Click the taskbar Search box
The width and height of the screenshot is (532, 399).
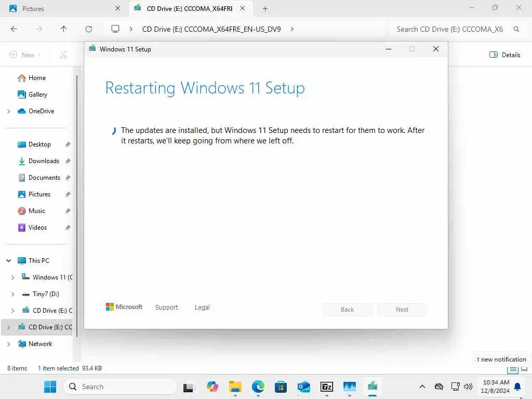point(120,387)
